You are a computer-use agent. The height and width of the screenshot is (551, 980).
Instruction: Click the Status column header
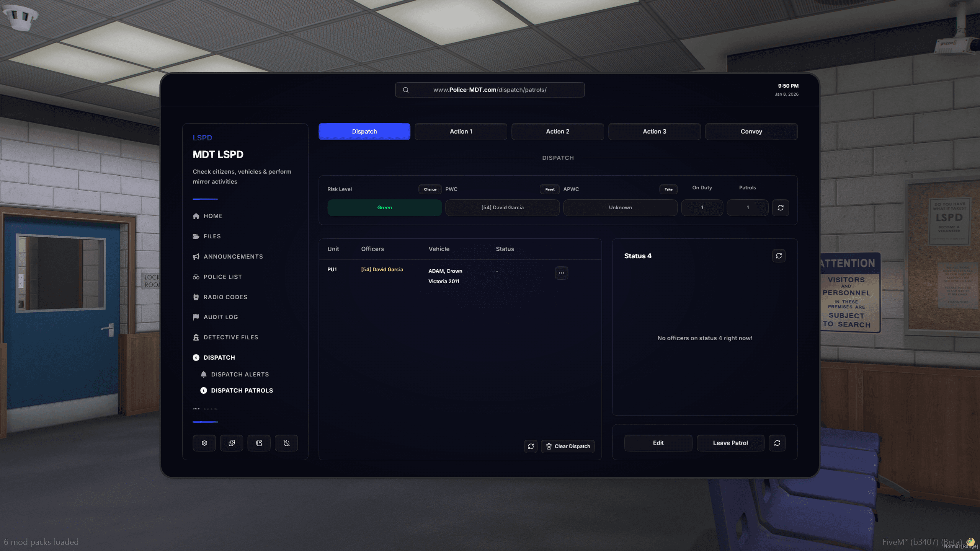505,249
